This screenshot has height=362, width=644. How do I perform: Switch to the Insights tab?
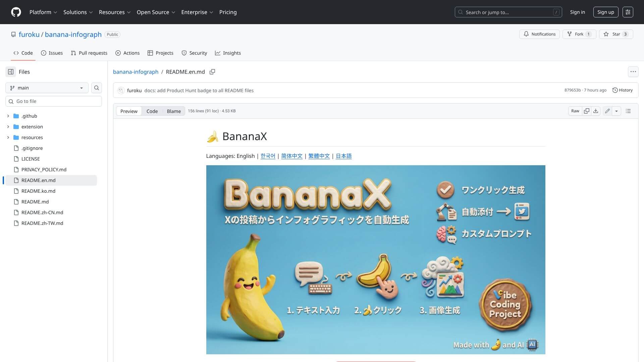coord(228,53)
